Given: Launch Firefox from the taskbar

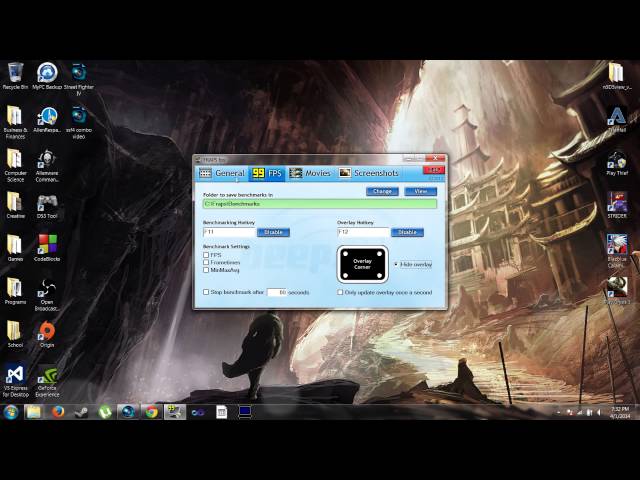Looking at the screenshot, I should pos(58,412).
